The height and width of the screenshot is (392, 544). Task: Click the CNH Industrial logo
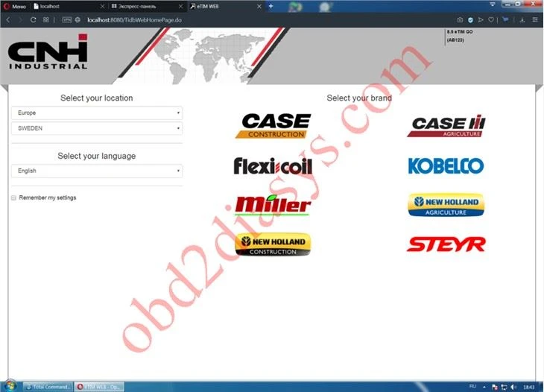[x=48, y=51]
